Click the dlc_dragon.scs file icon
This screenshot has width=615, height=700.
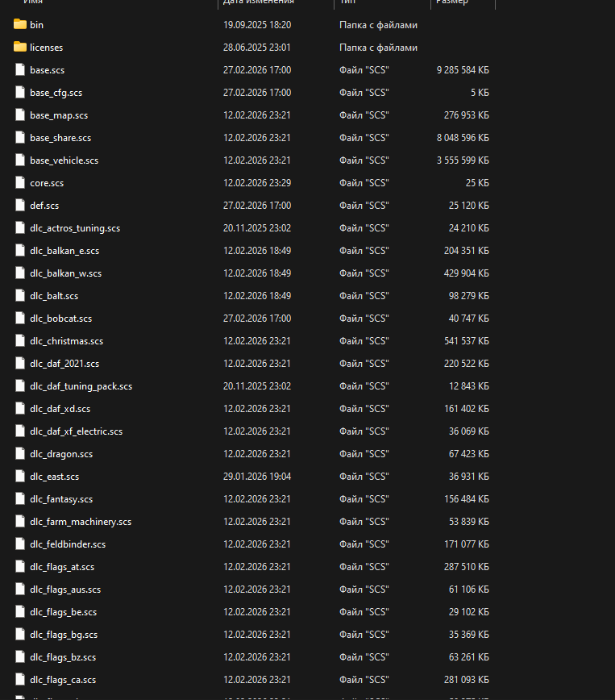(x=20, y=454)
